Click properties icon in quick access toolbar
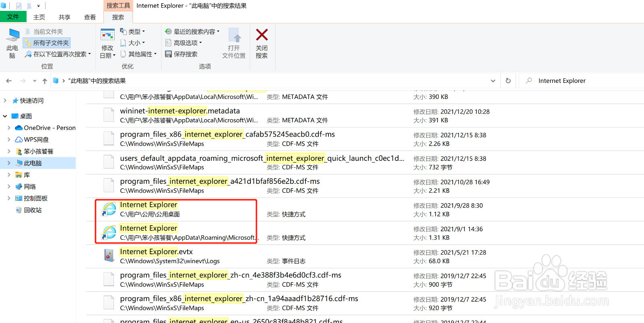 19,6
